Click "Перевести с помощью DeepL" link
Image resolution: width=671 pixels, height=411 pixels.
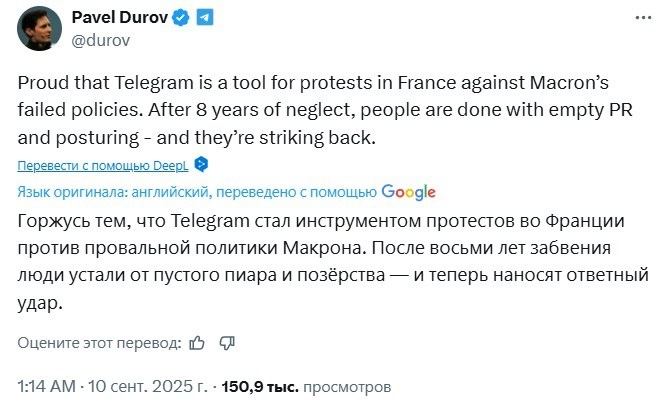tap(103, 164)
